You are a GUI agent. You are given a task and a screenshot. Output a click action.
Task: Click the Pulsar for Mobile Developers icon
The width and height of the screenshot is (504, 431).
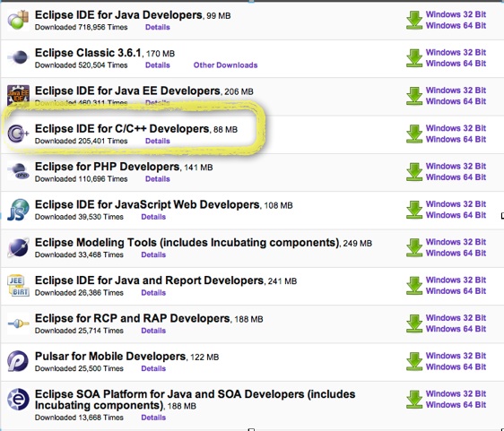click(x=18, y=361)
